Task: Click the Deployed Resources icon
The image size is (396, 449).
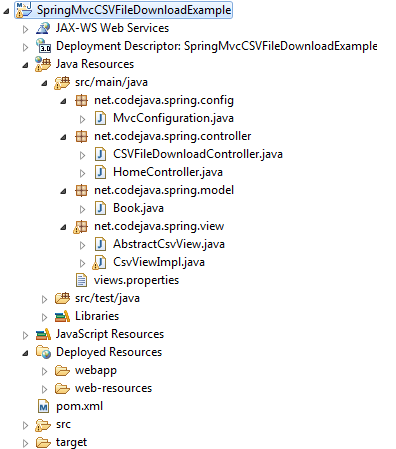Action: tap(43, 352)
